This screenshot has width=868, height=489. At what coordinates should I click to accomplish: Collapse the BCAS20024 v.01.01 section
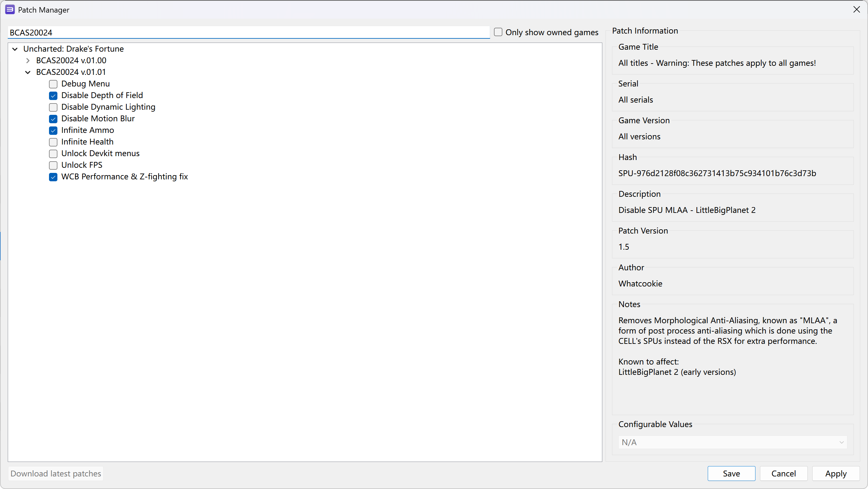[28, 72]
